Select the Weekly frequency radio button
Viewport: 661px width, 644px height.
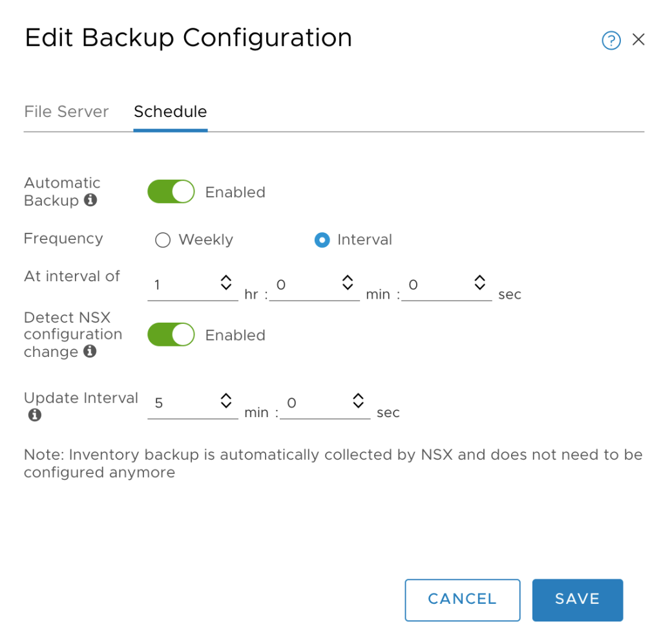(x=163, y=240)
